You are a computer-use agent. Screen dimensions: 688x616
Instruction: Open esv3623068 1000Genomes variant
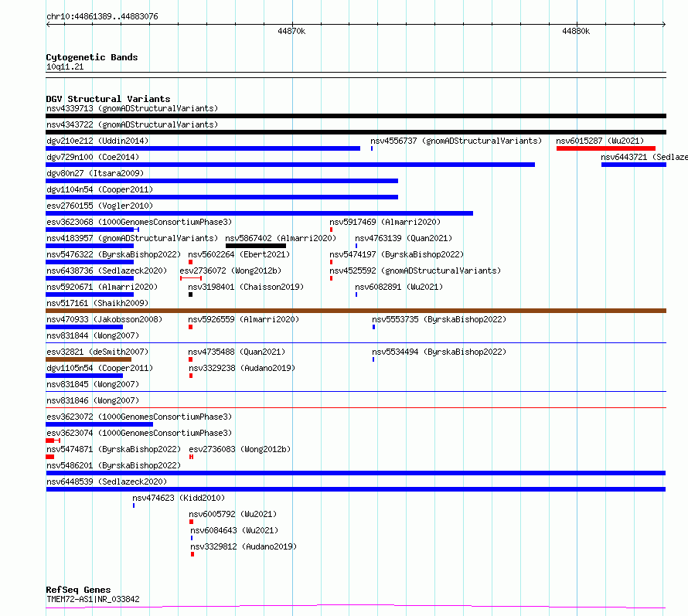[x=139, y=222]
